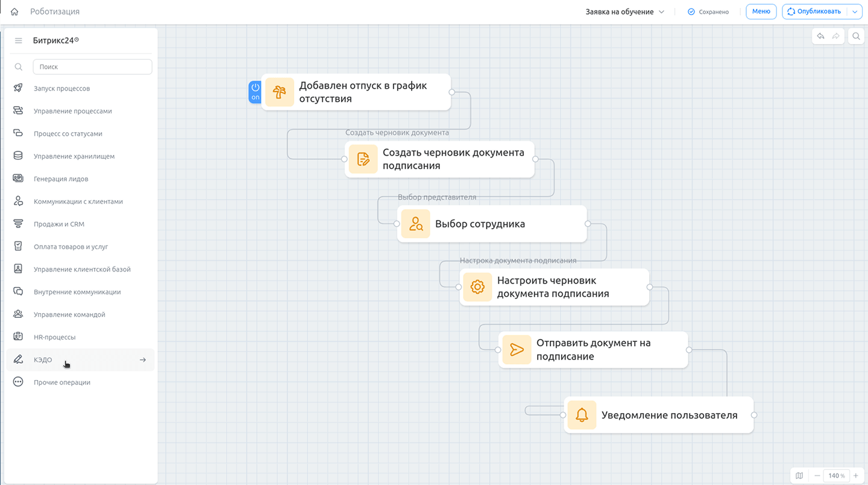868x485 pixels.
Task: Click the team icon for Управление командой
Action: point(18,314)
